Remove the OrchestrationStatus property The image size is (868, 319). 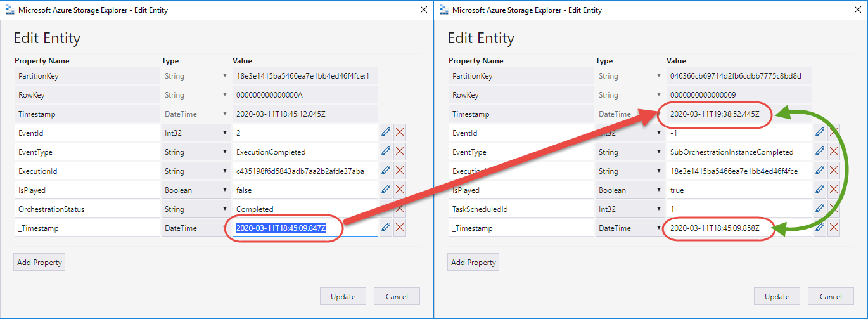click(400, 209)
